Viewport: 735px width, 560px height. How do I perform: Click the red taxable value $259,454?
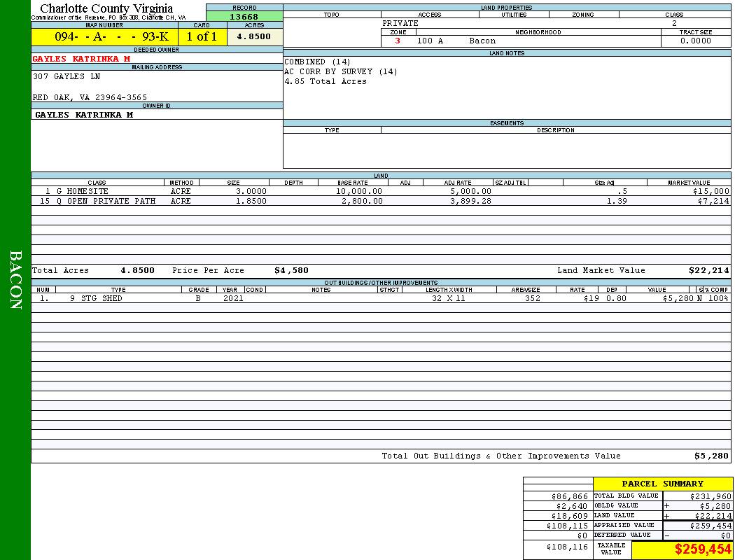point(703,549)
